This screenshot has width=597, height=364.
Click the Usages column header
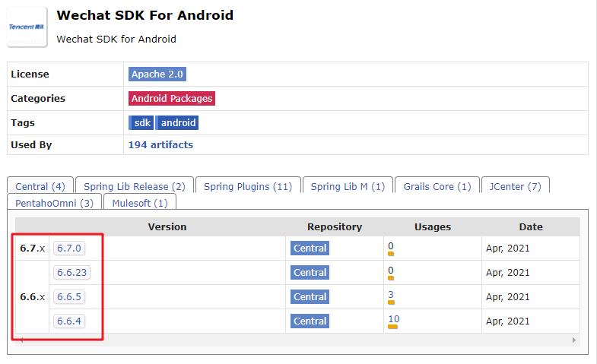433,227
